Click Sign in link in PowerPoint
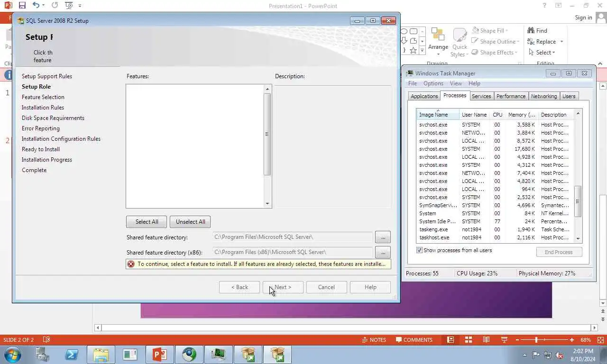Screen dimensions: 607x364 [583, 18]
